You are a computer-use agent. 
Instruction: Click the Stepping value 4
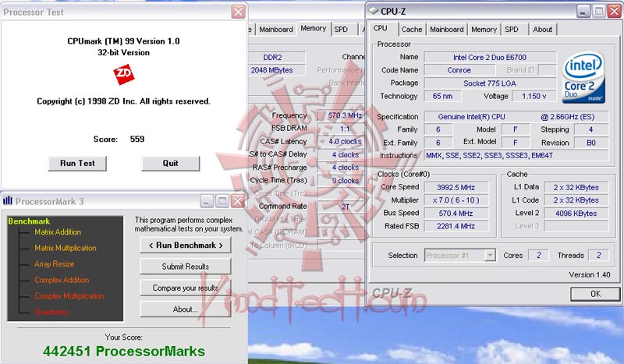coord(591,129)
